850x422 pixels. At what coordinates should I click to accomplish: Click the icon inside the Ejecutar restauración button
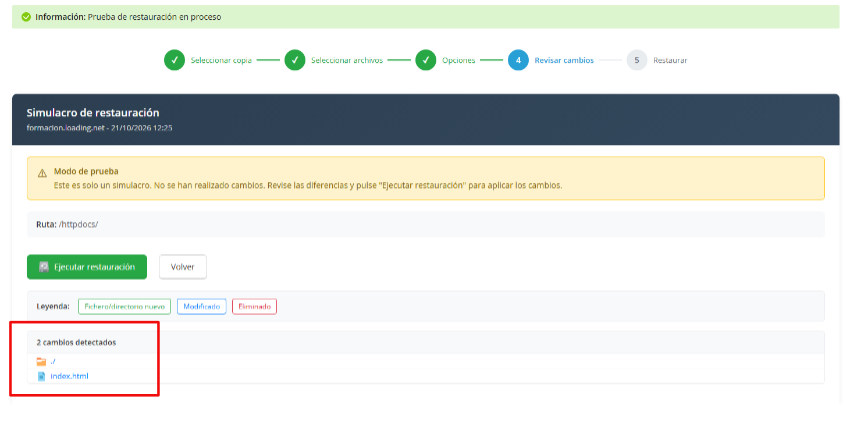[44, 267]
